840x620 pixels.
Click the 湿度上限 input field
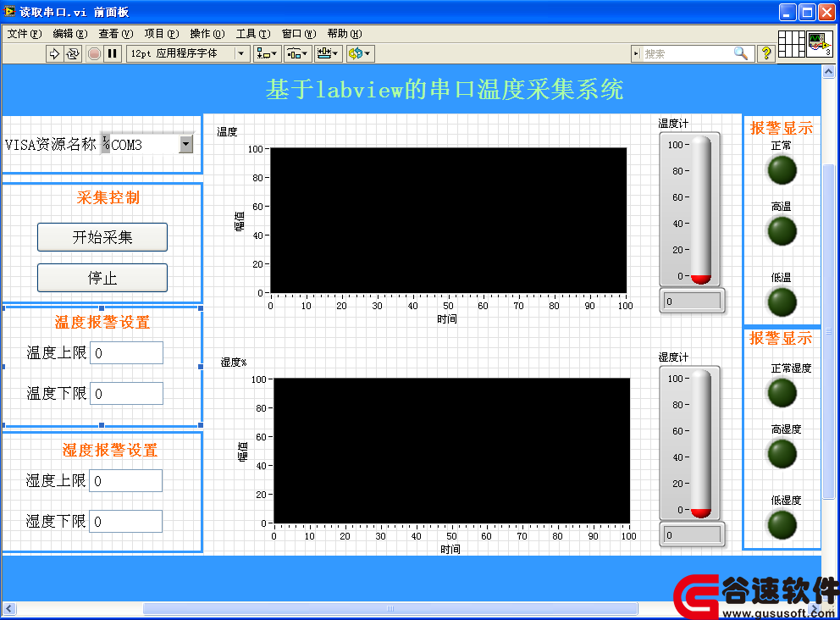pos(126,481)
